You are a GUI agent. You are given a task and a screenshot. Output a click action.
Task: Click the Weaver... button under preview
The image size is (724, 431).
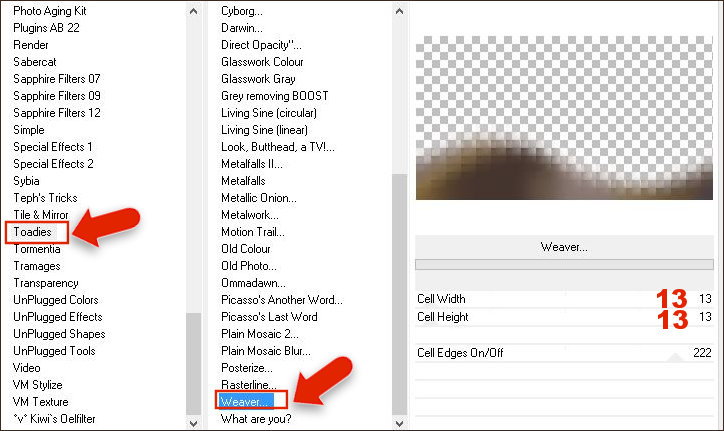pos(563,246)
